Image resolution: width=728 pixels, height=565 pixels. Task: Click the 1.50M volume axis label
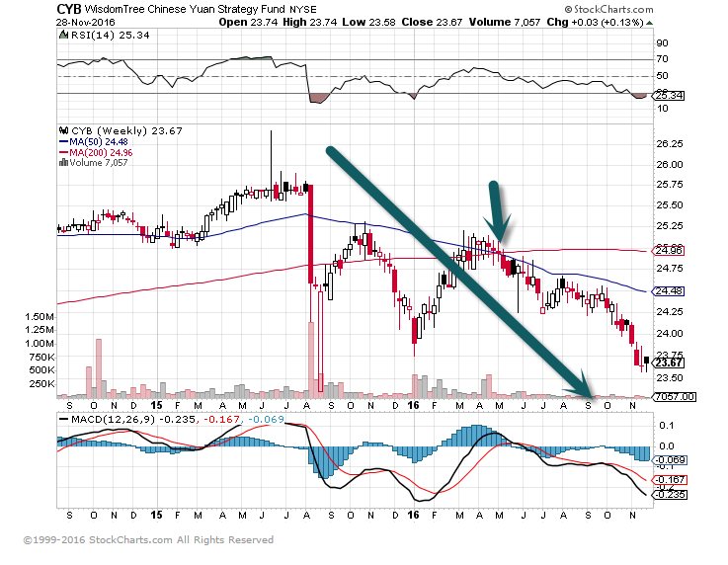click(x=40, y=317)
